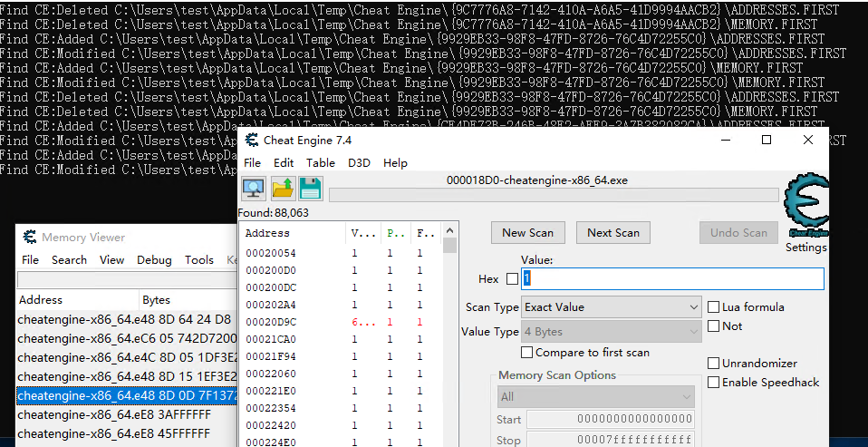Select the 48 8D 64 24 D8 row
The image size is (868, 447).
point(127,319)
